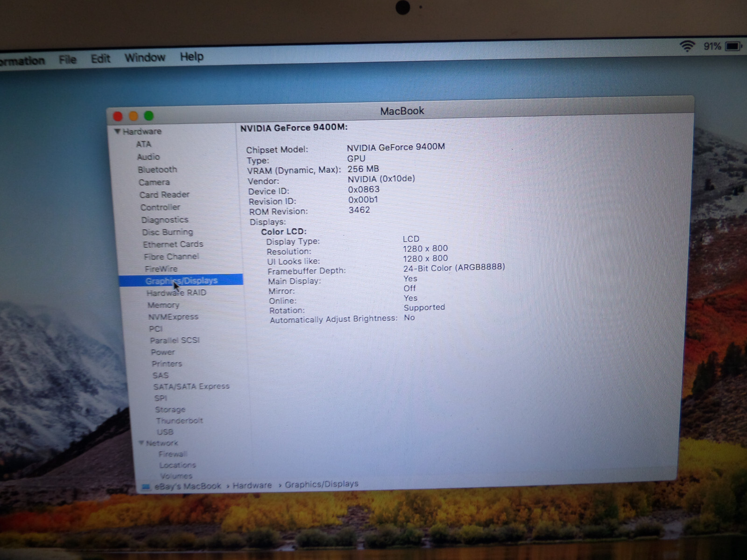Image resolution: width=747 pixels, height=560 pixels.
Task: Close the MacBook window with red button
Action: 118,116
